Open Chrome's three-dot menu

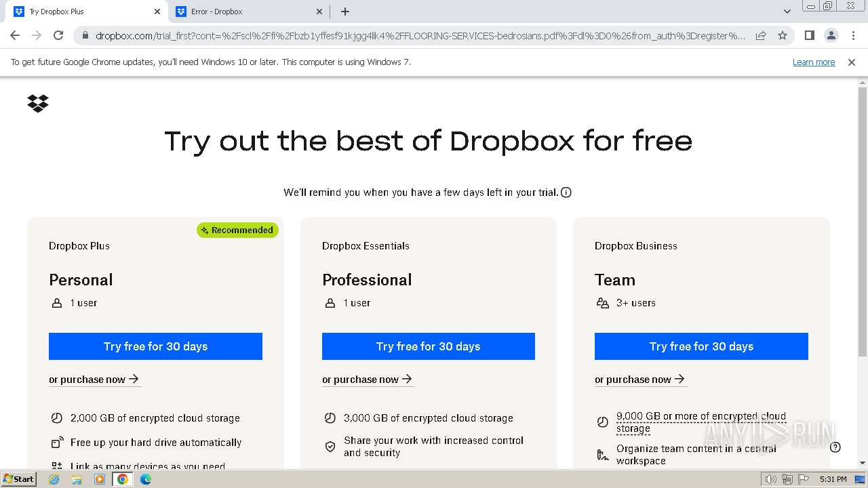pyautogui.click(x=853, y=35)
